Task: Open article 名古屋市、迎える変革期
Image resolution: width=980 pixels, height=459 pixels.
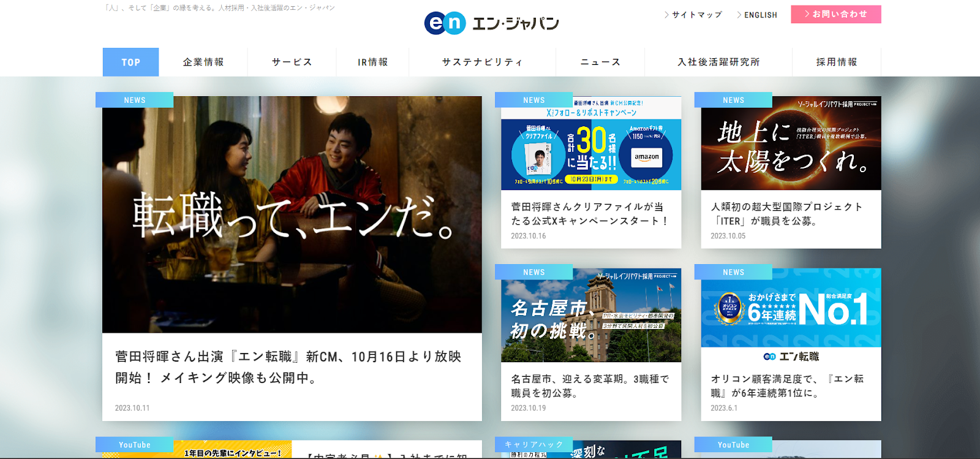Action: 590,386
